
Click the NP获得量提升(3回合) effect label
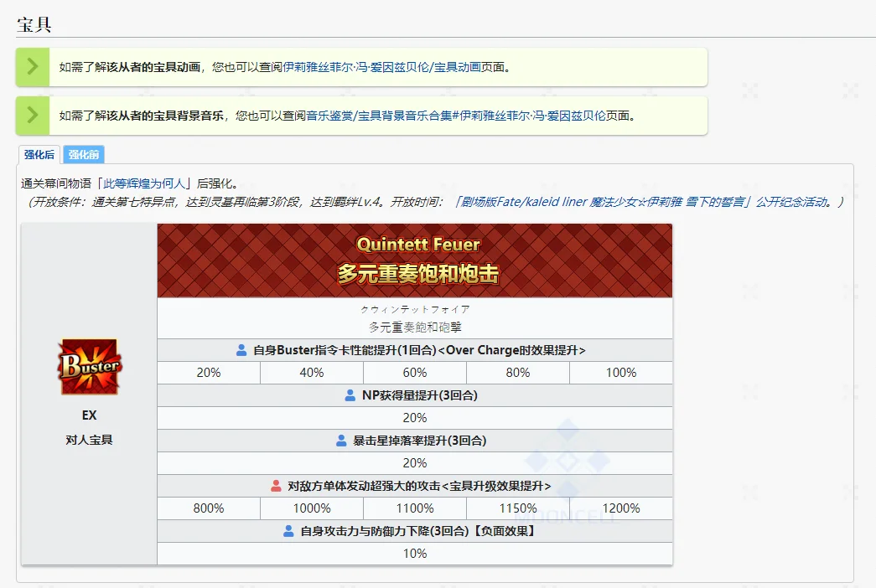pos(420,395)
